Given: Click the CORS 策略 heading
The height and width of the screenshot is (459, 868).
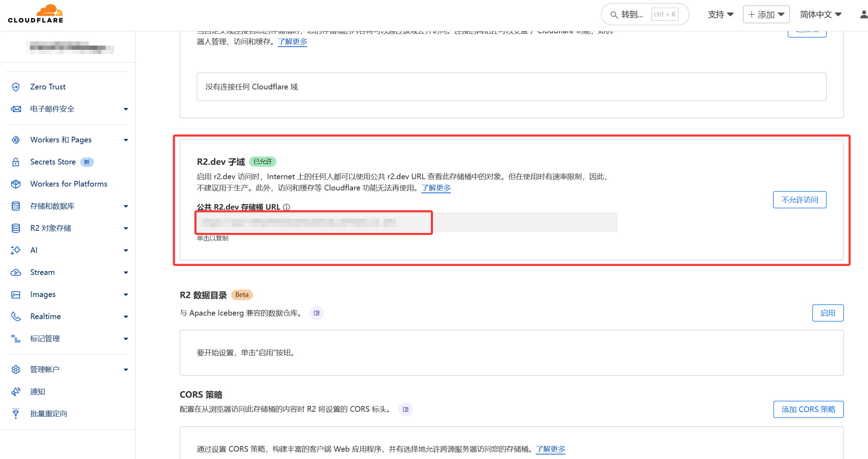Looking at the screenshot, I should click(x=201, y=394).
